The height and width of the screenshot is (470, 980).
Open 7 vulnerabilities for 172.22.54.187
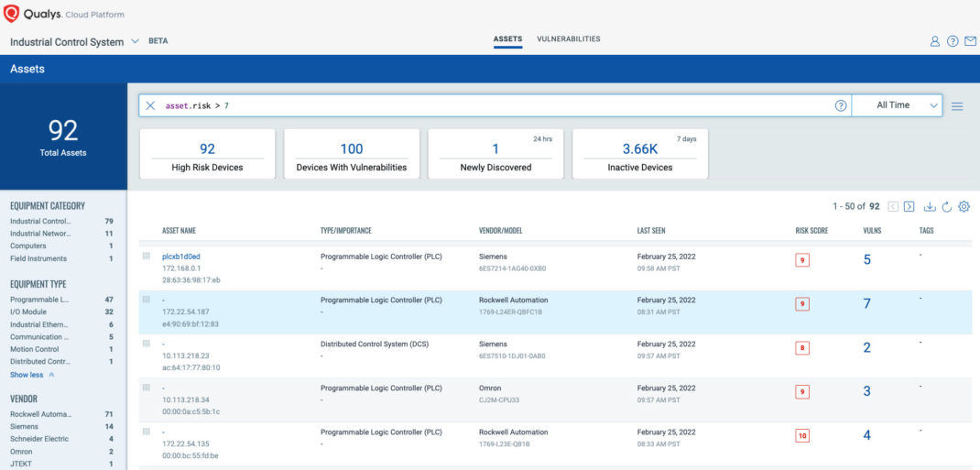pyautogui.click(x=866, y=304)
